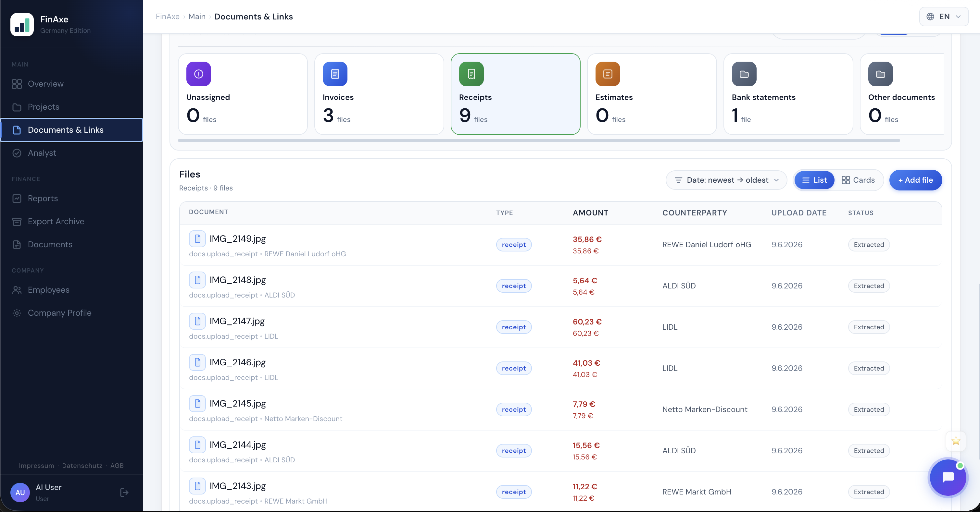Select the purple Unassigned folder icon
The image size is (980, 512).
[x=199, y=74]
